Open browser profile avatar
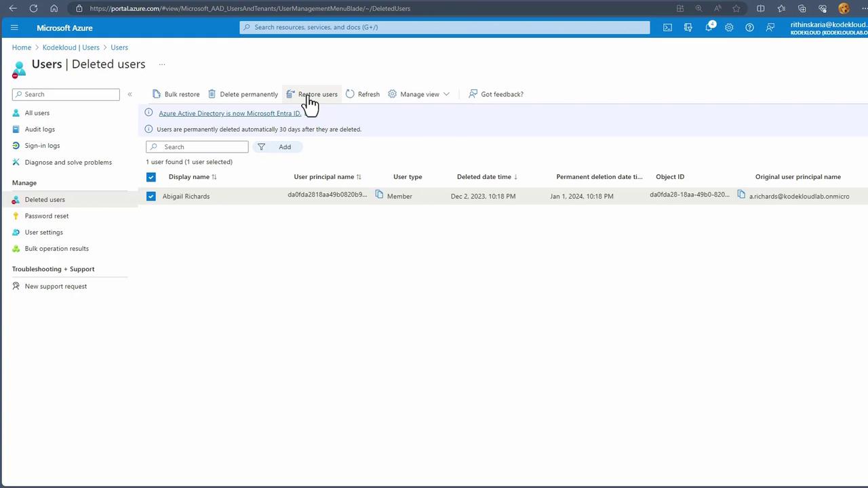868x488 pixels. (x=844, y=8)
